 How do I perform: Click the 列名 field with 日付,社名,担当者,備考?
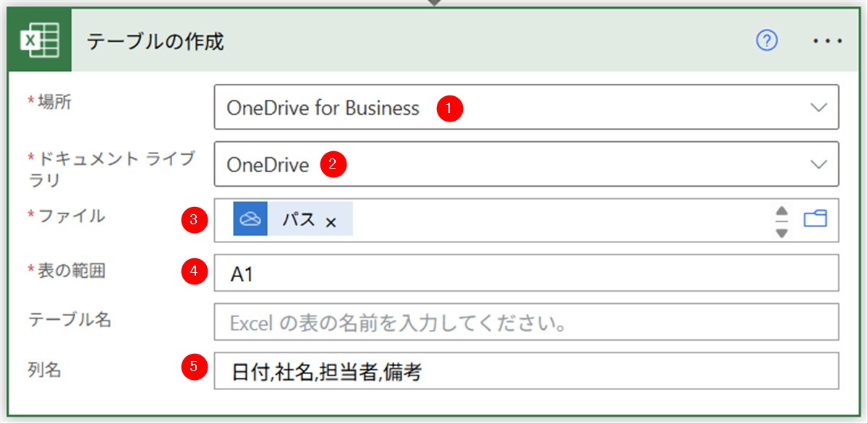[x=526, y=371]
